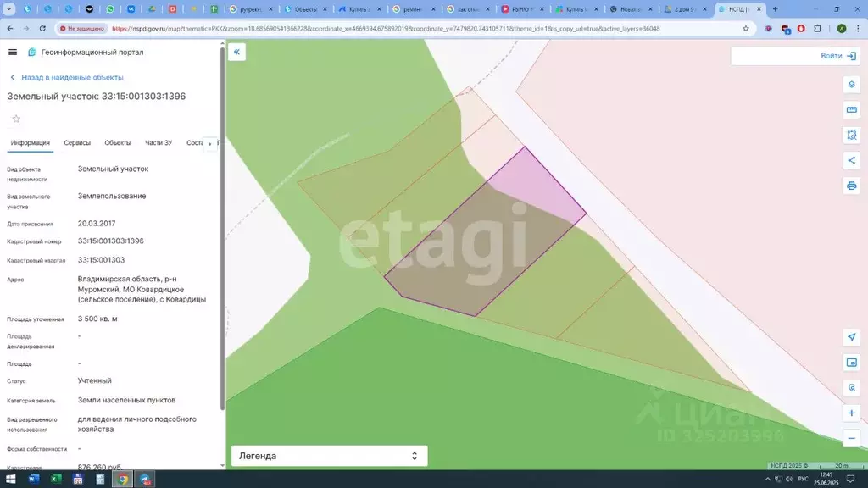
Task: Collapse the left info panel with double chevron
Action: (x=236, y=52)
